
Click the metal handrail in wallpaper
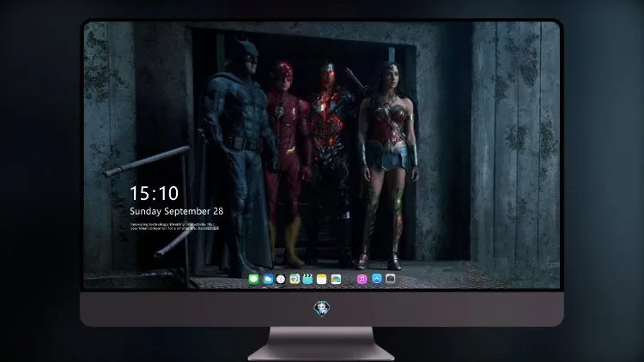point(146,161)
